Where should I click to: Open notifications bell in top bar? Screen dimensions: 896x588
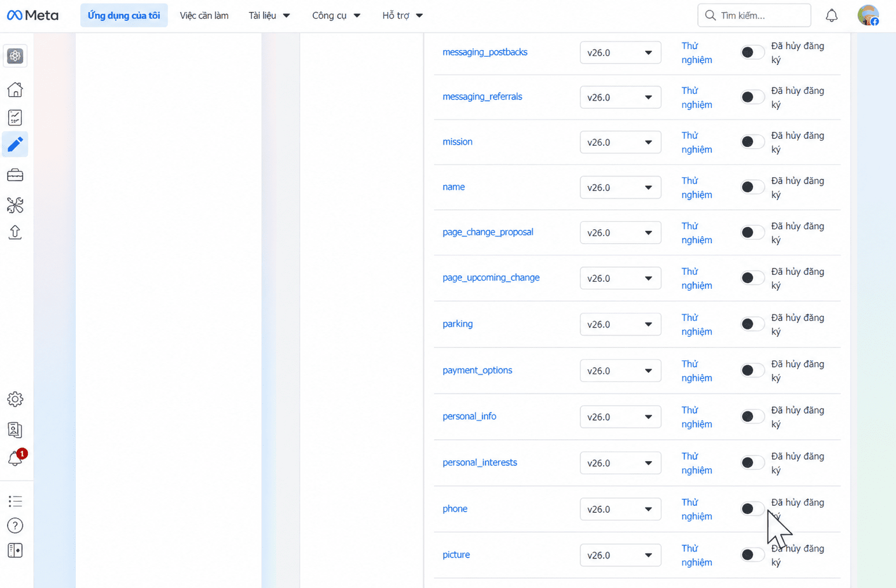(x=832, y=16)
